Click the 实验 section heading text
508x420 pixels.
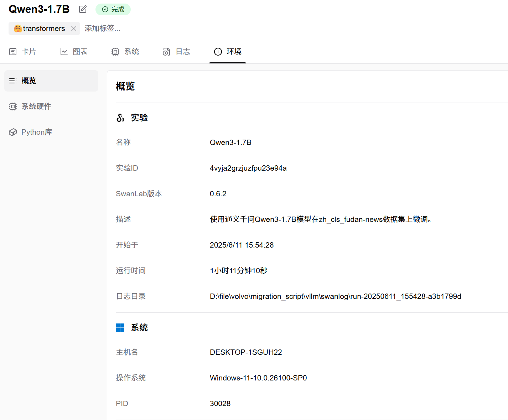tap(139, 118)
